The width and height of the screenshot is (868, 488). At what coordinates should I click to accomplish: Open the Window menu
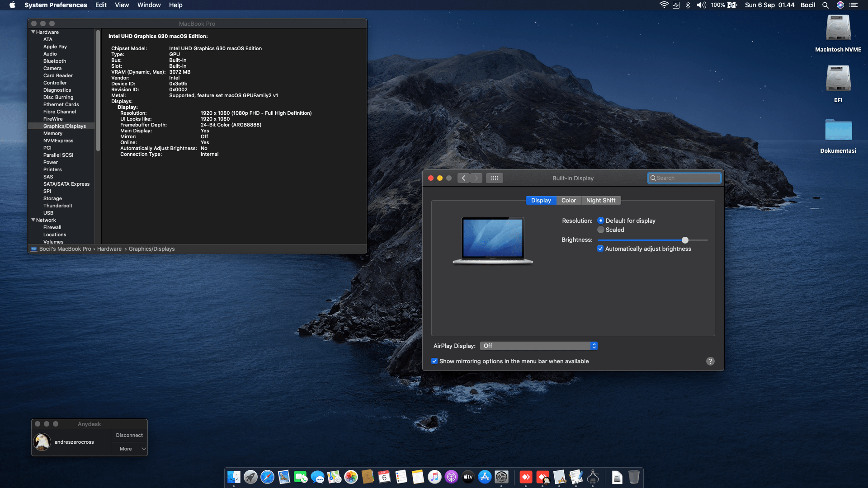tap(149, 5)
